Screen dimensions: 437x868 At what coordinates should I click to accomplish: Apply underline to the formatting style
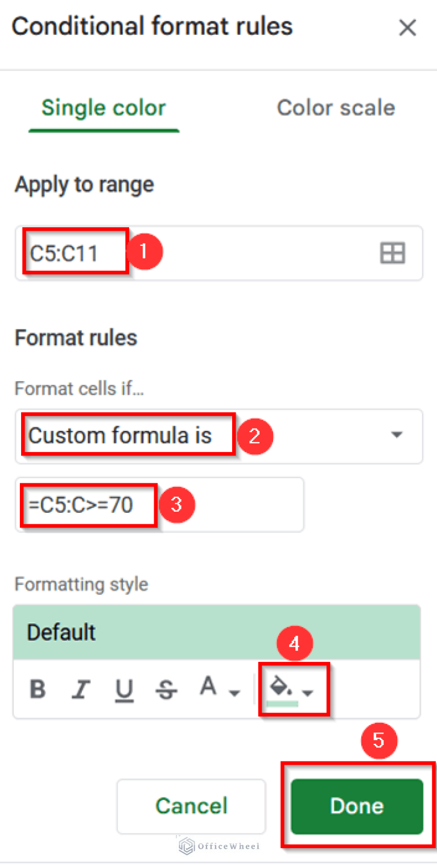[x=123, y=689]
